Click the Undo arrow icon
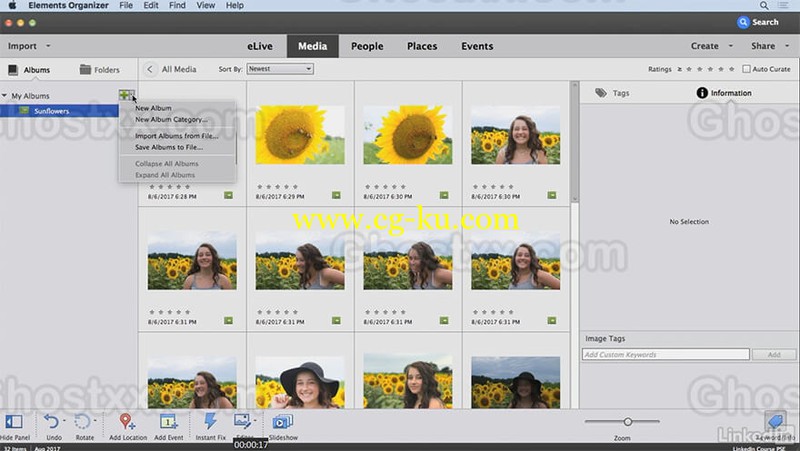The image size is (800, 451). point(51,422)
